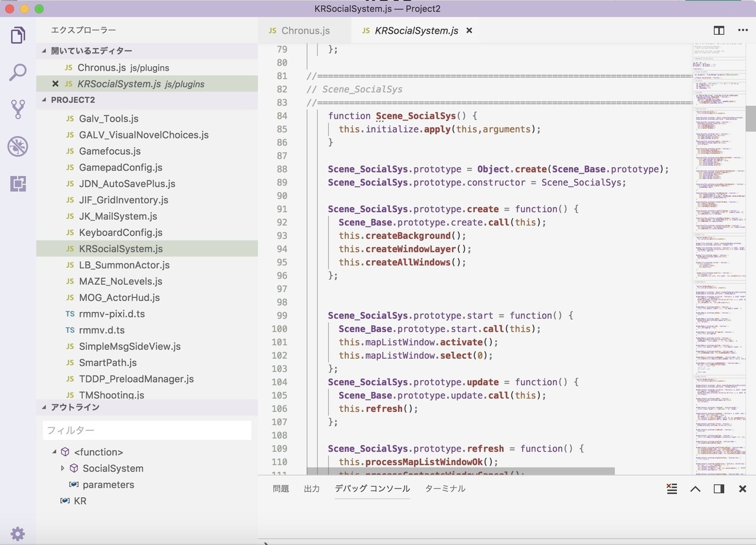The image size is (756, 545).
Task: Select KRSocialSystem.js in PROJECT2 file list
Action: coord(147,249)
